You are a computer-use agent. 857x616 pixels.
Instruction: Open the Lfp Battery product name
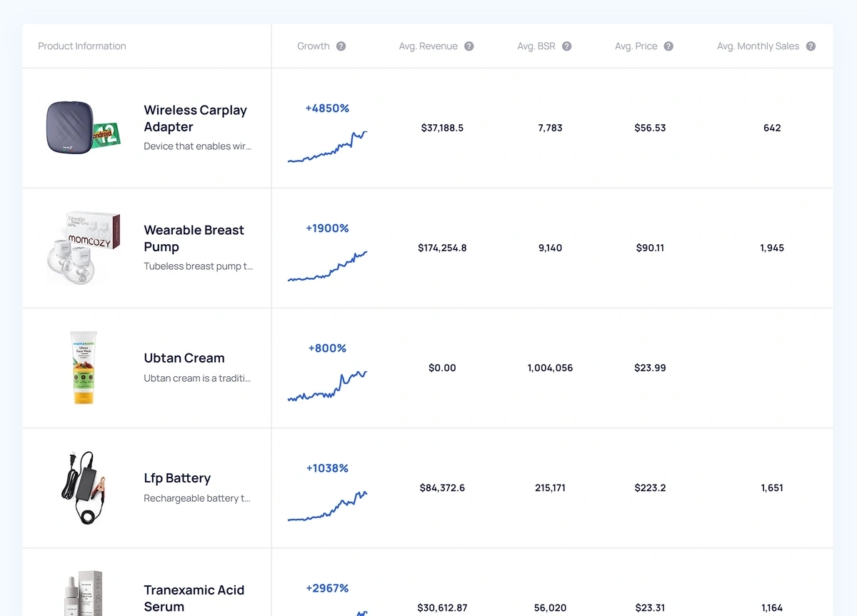pyautogui.click(x=177, y=478)
